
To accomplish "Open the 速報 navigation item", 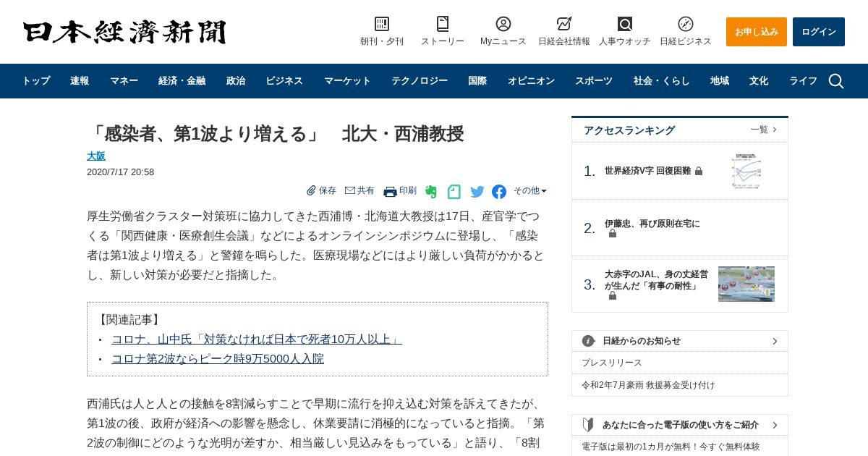I will tap(80, 81).
